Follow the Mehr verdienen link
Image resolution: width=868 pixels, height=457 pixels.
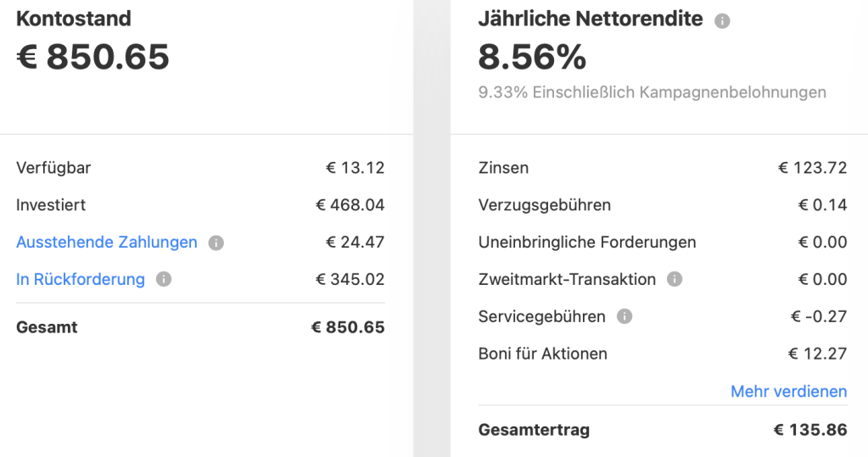(788, 391)
